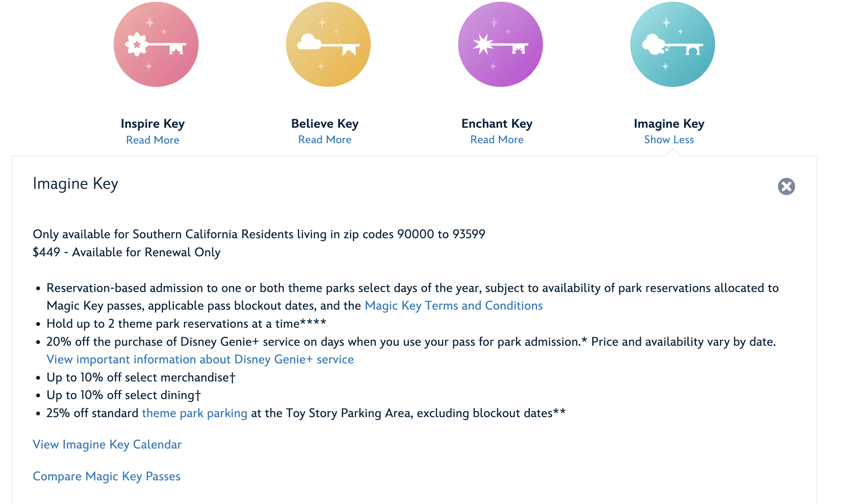The image size is (853, 504).
Task: Select the Imagine Key heading above Show Less
Action: pyautogui.click(x=669, y=123)
